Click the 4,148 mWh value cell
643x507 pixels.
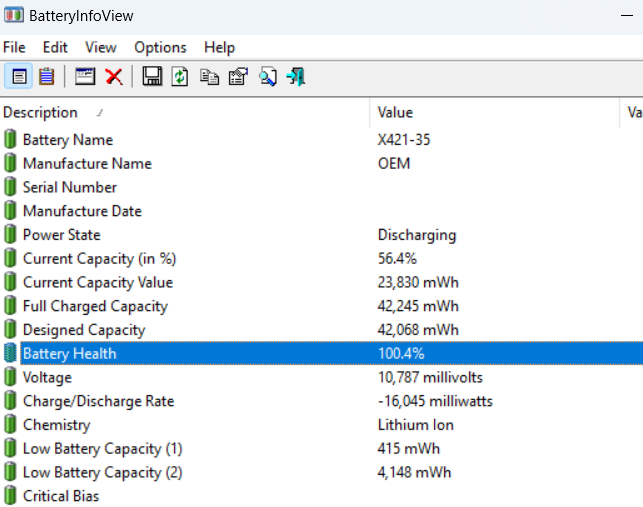click(x=414, y=473)
